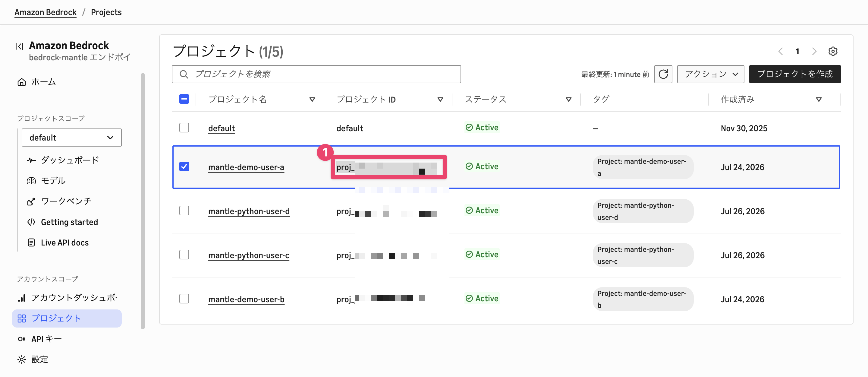Open the mantle-demo-user-b project link
Image resolution: width=868 pixels, height=377 pixels.
[x=246, y=299]
